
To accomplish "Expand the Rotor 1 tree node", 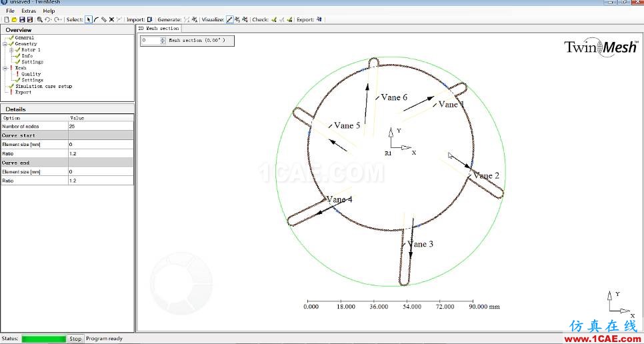I will tap(11, 50).
